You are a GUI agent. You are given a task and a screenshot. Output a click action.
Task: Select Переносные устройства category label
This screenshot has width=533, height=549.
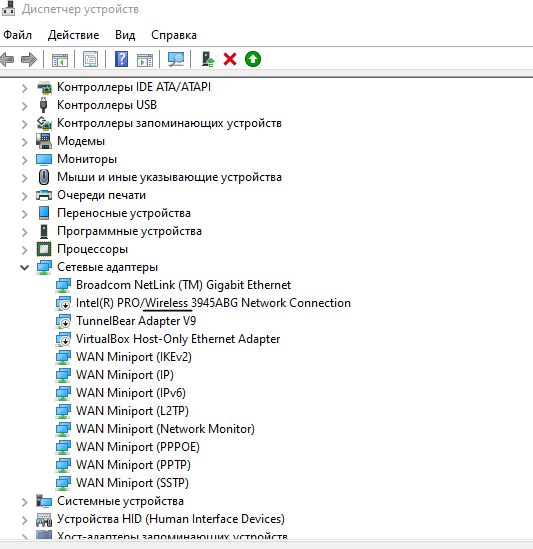[124, 213]
